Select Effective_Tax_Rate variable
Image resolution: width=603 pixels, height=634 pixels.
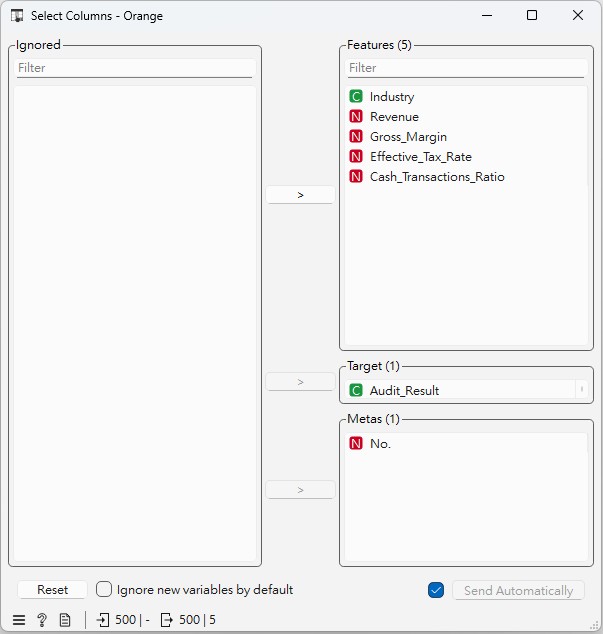420,157
